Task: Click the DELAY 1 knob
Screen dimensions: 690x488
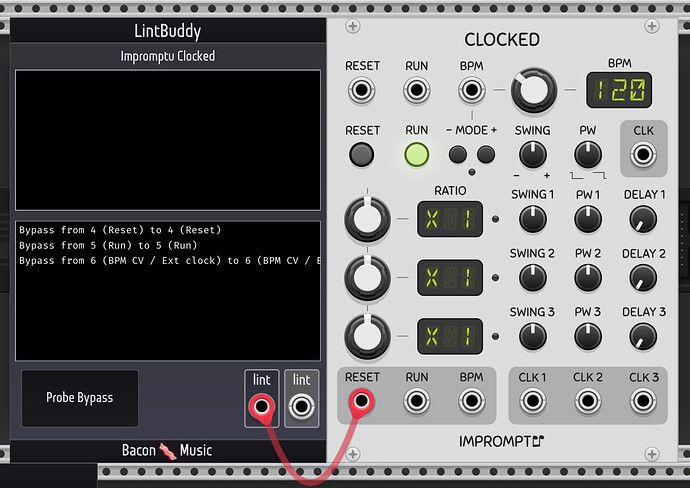Action: click(643, 219)
